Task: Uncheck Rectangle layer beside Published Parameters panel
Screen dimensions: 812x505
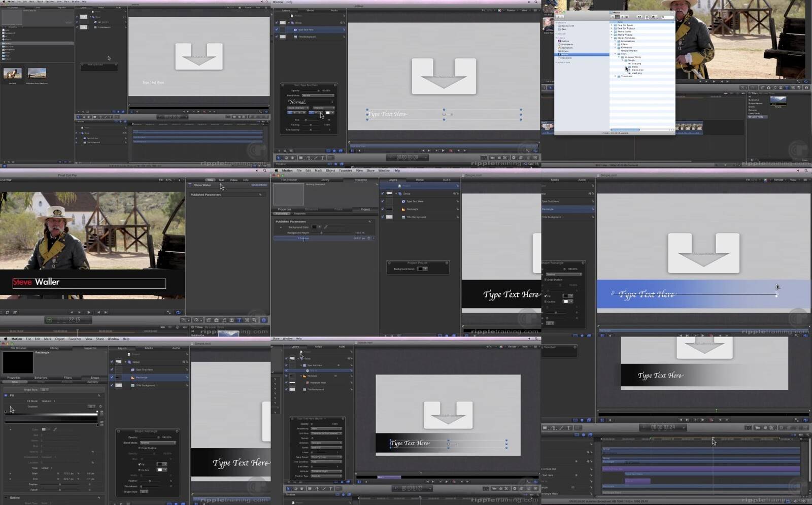Action: tap(382, 209)
